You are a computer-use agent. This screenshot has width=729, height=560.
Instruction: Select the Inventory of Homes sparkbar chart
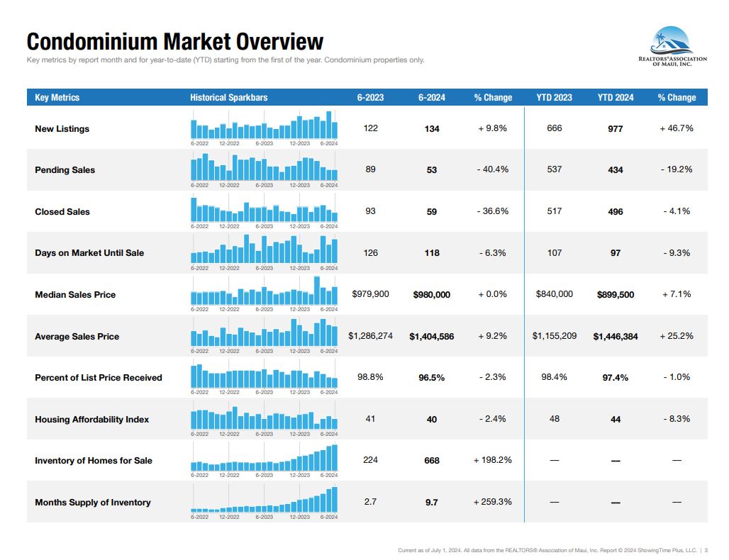click(264, 458)
